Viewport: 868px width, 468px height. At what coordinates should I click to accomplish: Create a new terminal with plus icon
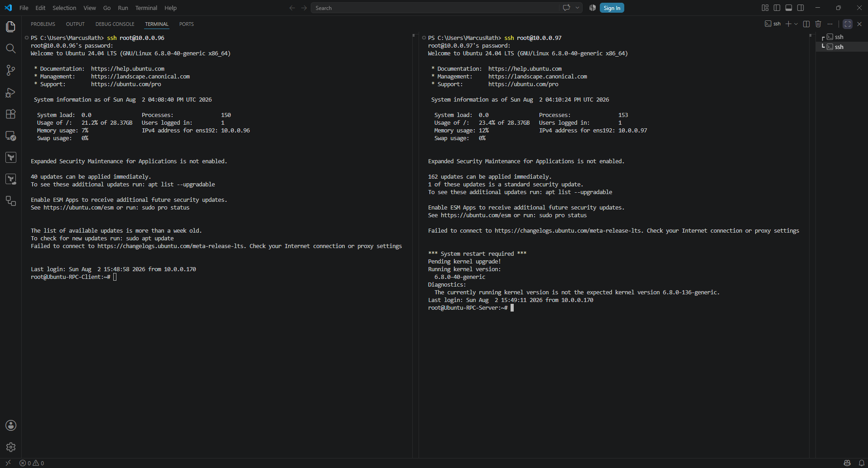click(788, 24)
